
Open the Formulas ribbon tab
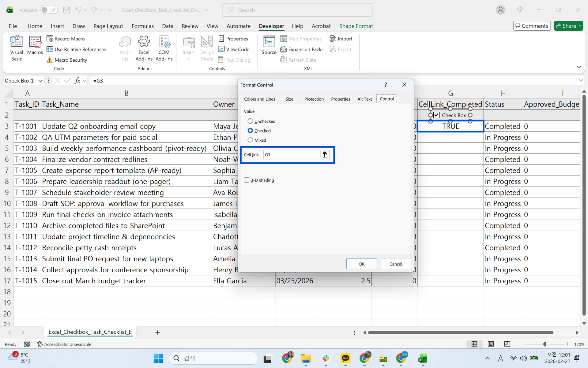(x=143, y=26)
